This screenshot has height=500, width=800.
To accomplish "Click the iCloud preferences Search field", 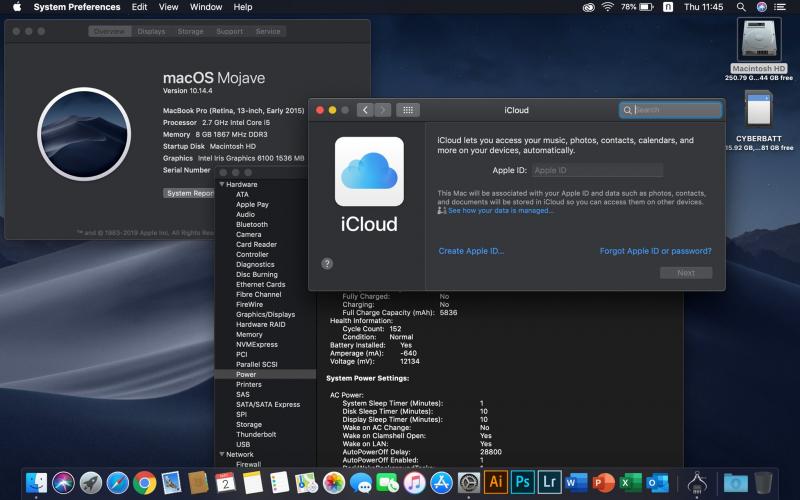I will [x=670, y=110].
